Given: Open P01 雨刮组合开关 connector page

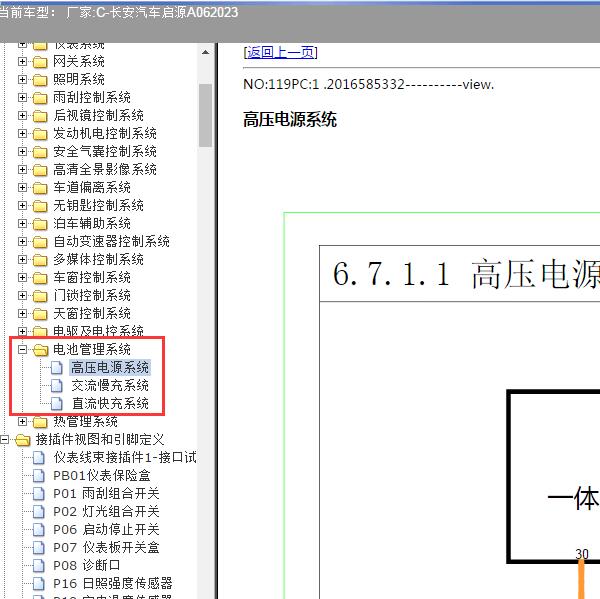Looking at the screenshot, I should click(x=106, y=493).
